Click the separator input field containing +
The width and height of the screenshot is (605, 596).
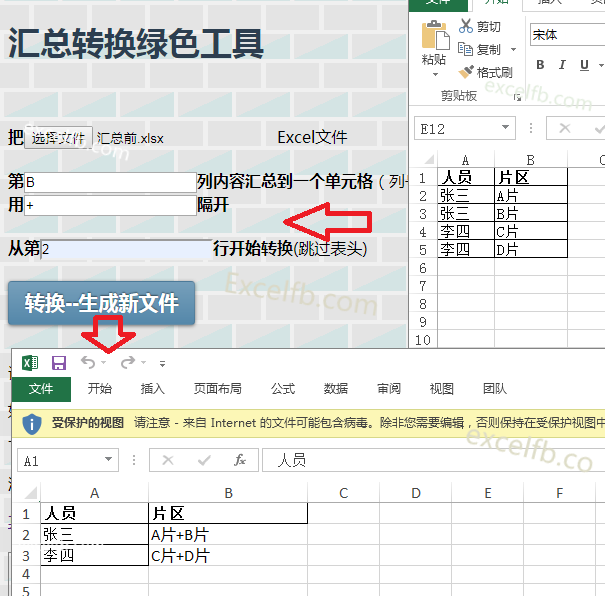coord(109,205)
